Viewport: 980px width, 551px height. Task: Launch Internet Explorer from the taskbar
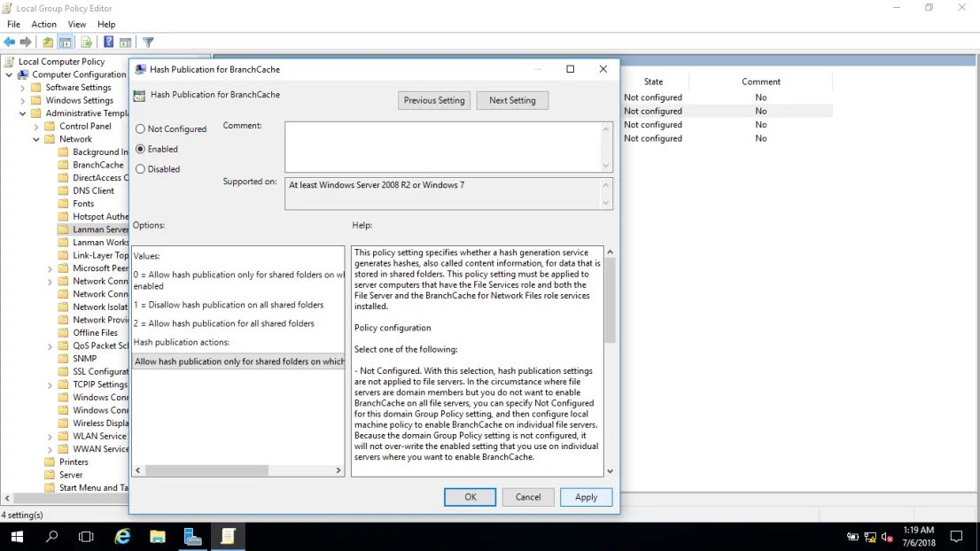coord(122,537)
